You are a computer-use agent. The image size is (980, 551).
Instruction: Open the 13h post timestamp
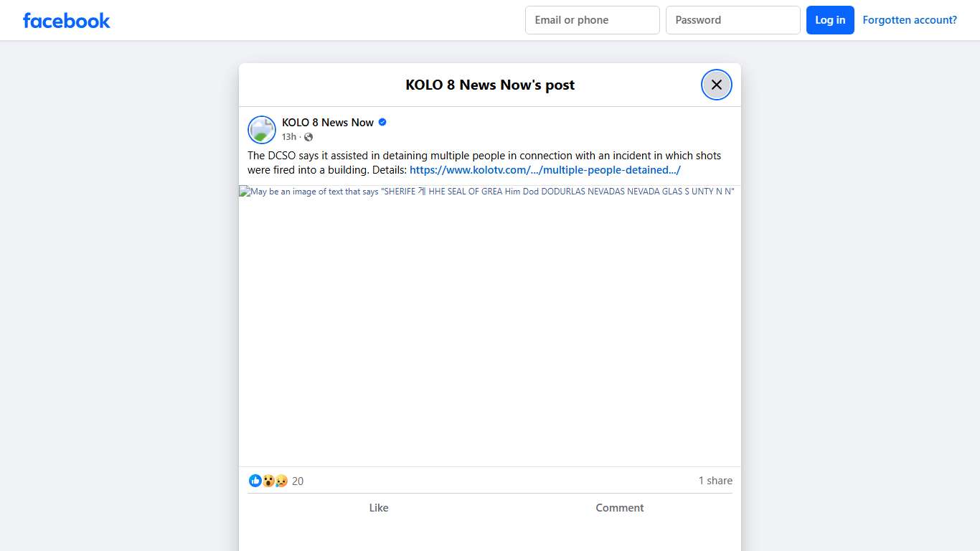[x=288, y=137]
